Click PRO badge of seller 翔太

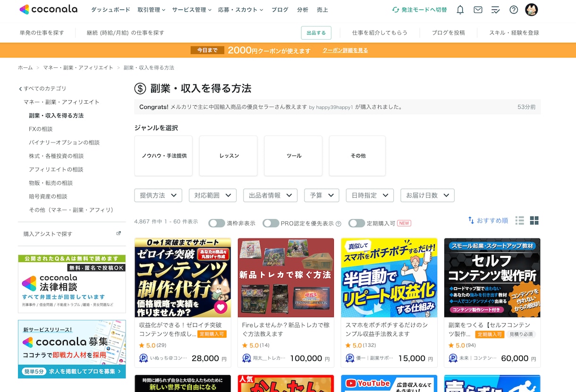tap(246, 359)
